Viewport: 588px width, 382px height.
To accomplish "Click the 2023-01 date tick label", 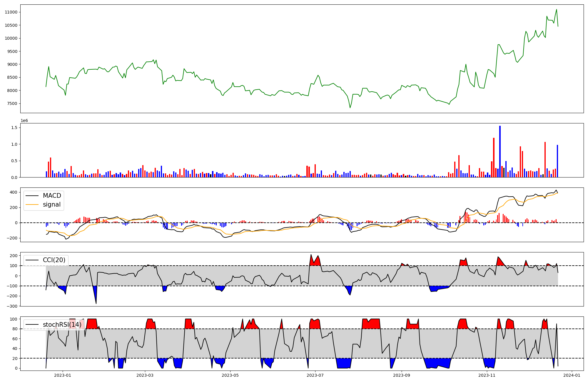I will (63, 375).
